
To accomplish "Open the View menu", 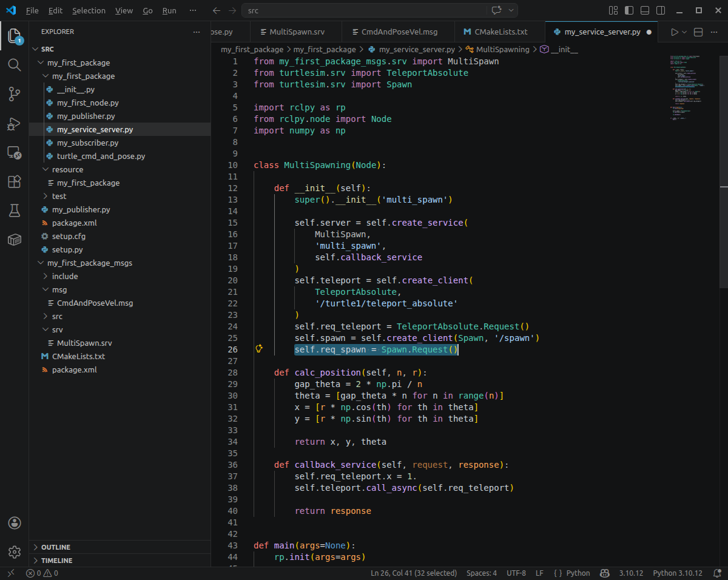I will pyautogui.click(x=124, y=10).
